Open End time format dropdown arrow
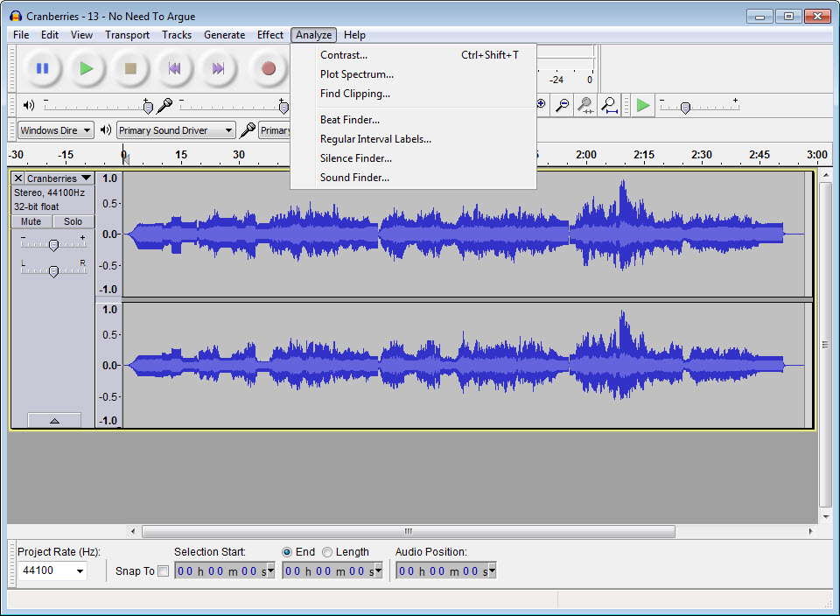This screenshot has width=840, height=616. coord(379,571)
